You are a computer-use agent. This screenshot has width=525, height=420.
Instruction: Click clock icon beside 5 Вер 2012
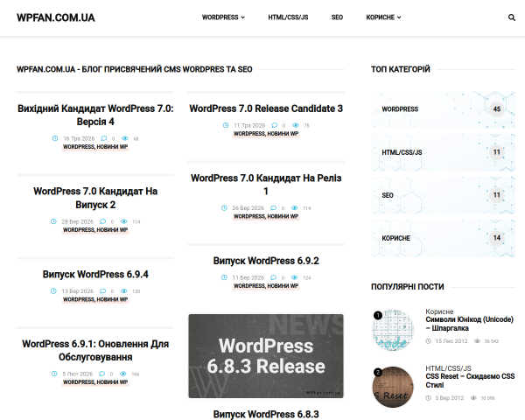(x=428, y=398)
